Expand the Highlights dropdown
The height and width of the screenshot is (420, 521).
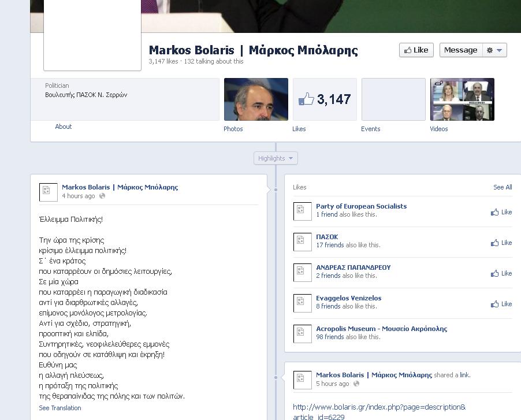pos(276,158)
